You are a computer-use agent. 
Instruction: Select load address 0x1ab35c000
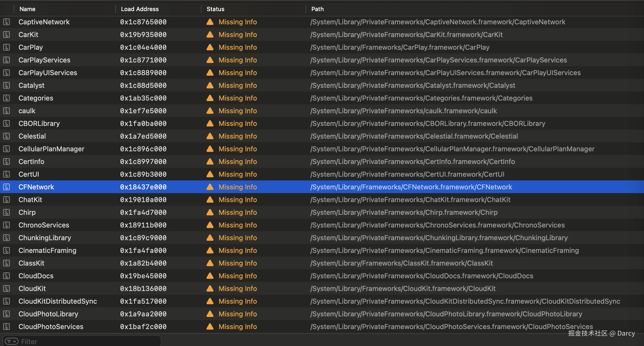[x=143, y=98]
